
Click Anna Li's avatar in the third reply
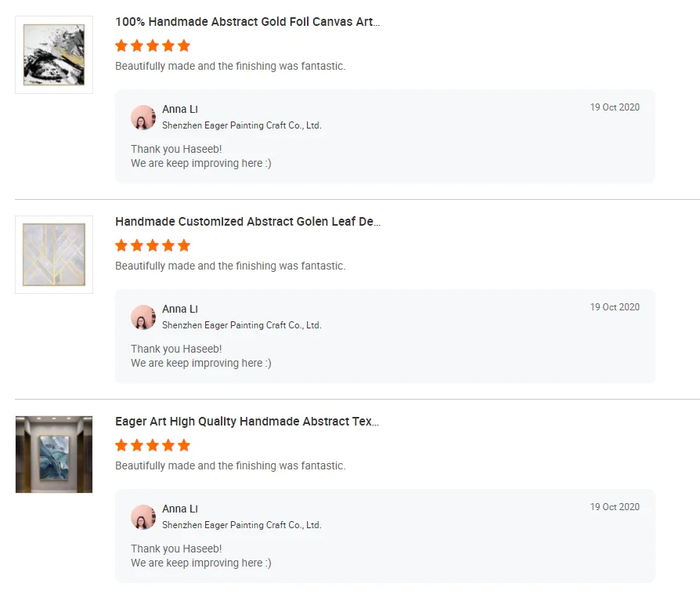143,517
